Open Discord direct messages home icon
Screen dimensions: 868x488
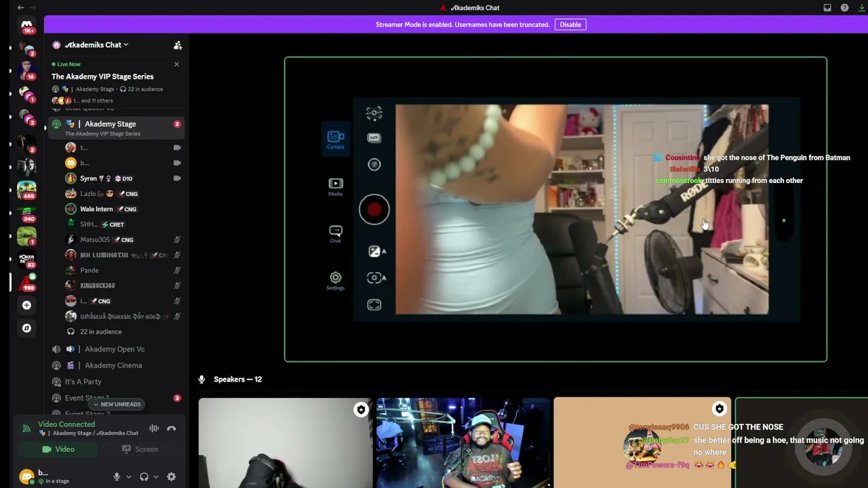(x=26, y=25)
